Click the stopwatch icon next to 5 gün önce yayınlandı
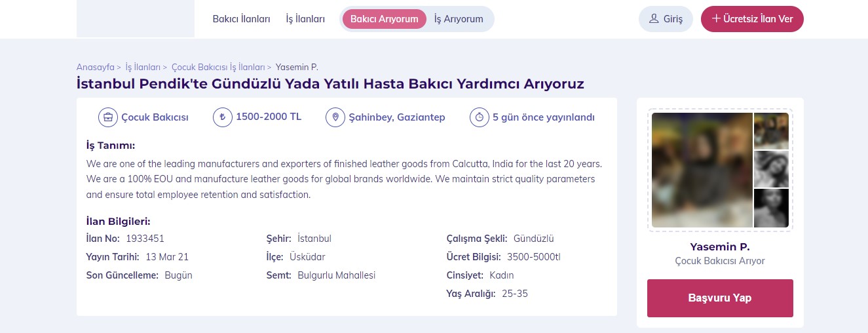The width and height of the screenshot is (868, 333). pyautogui.click(x=480, y=117)
